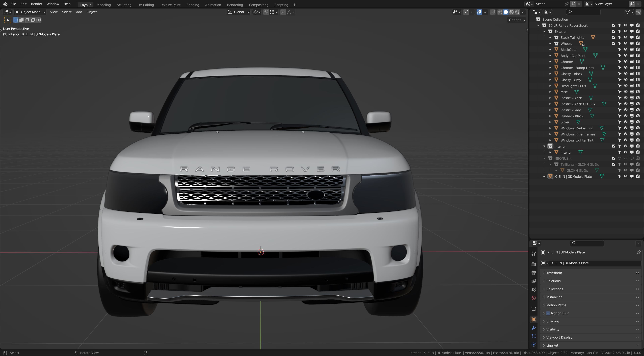Toggle proportional editing icon
The height and width of the screenshot is (356, 644).
click(283, 12)
